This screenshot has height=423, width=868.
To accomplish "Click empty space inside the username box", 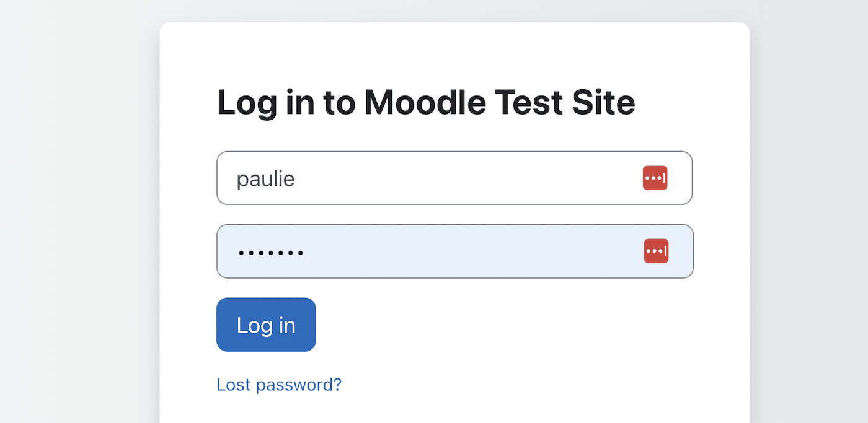I will click(465, 178).
